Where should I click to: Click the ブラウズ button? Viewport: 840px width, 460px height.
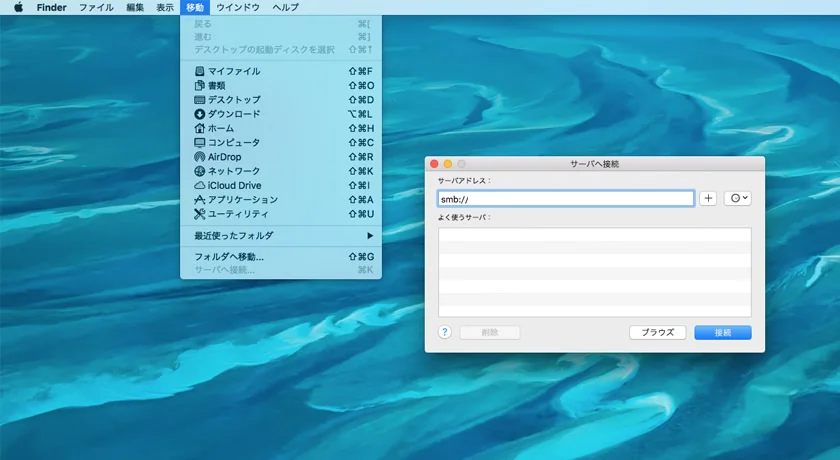pos(657,332)
